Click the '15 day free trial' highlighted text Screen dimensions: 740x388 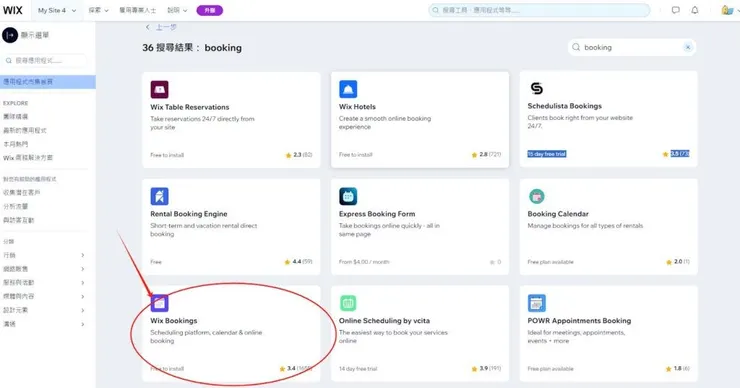tap(547, 154)
